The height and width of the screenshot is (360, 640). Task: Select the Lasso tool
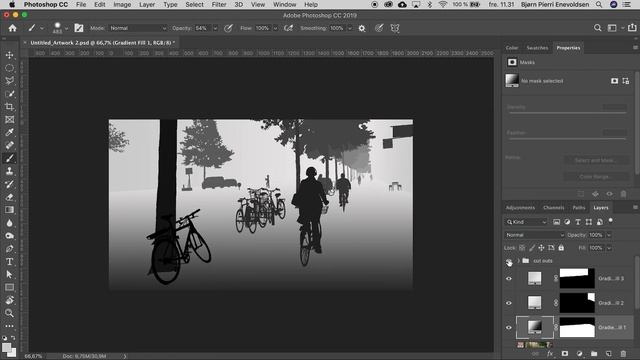[x=9, y=80]
